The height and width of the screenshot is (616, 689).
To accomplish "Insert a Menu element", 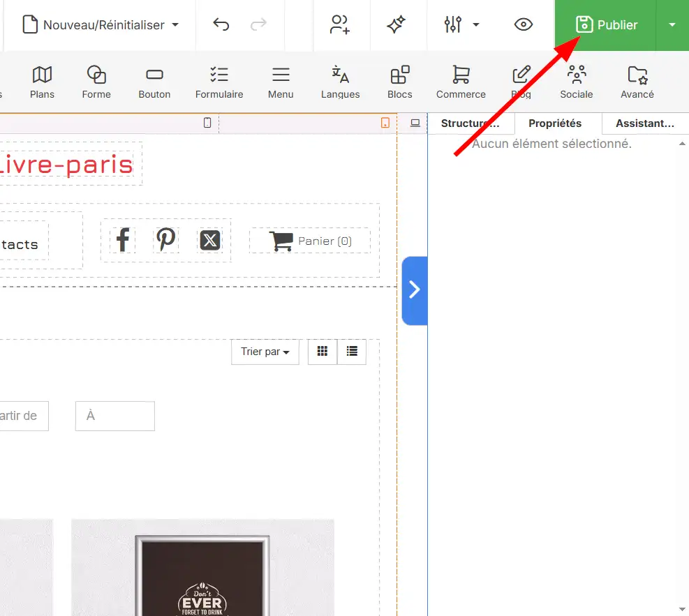I will pos(281,82).
